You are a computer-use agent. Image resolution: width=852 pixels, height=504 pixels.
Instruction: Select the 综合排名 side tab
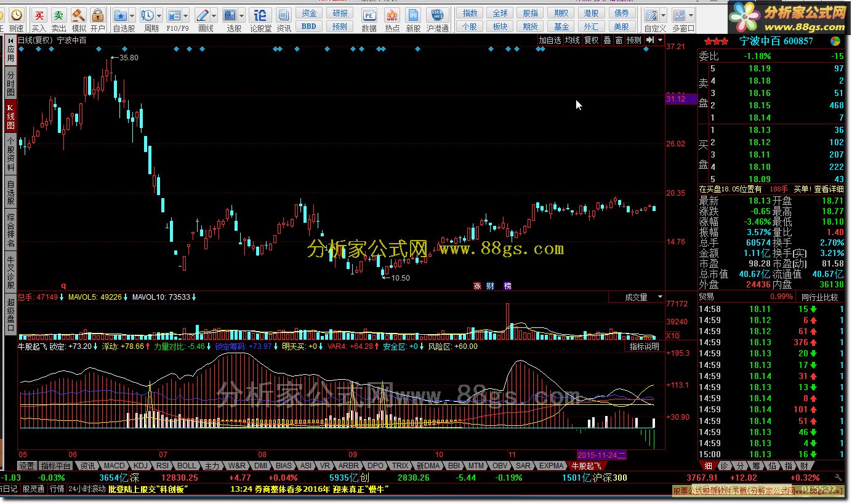click(x=10, y=230)
